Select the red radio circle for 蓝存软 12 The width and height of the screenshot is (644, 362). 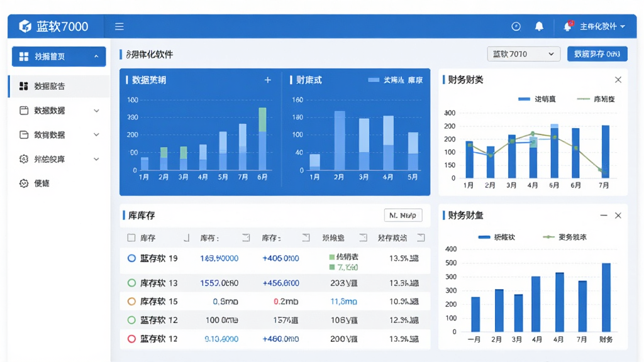(131, 339)
